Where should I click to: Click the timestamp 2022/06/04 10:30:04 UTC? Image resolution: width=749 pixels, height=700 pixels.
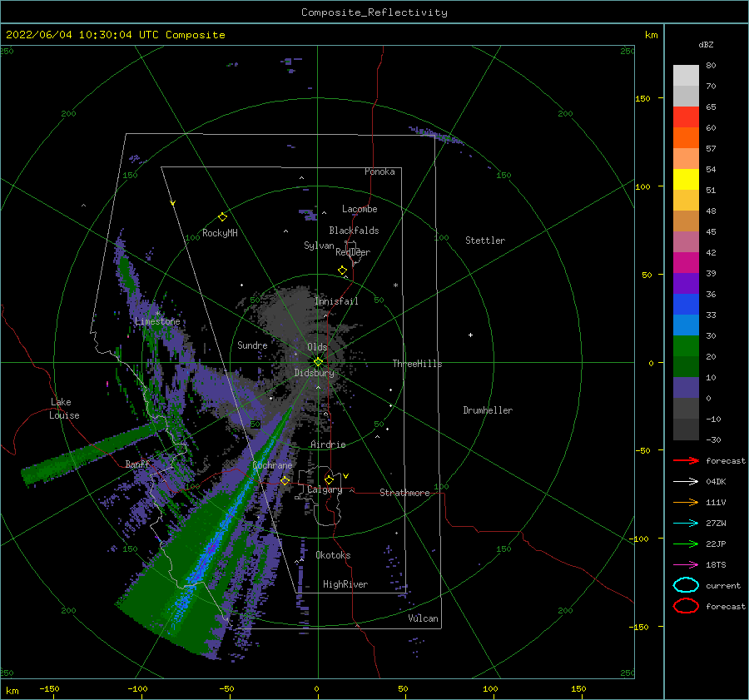pyautogui.click(x=82, y=35)
